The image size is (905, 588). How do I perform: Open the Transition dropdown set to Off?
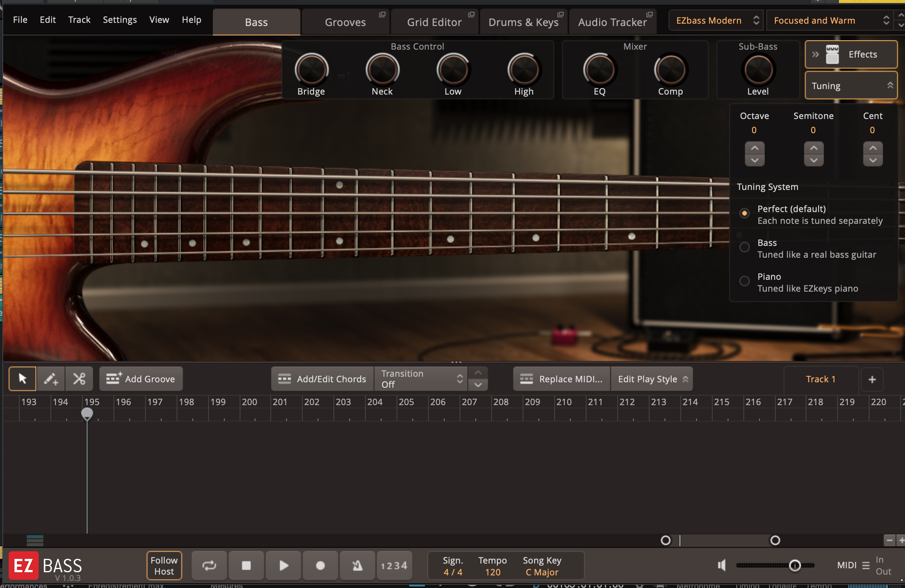pos(420,379)
